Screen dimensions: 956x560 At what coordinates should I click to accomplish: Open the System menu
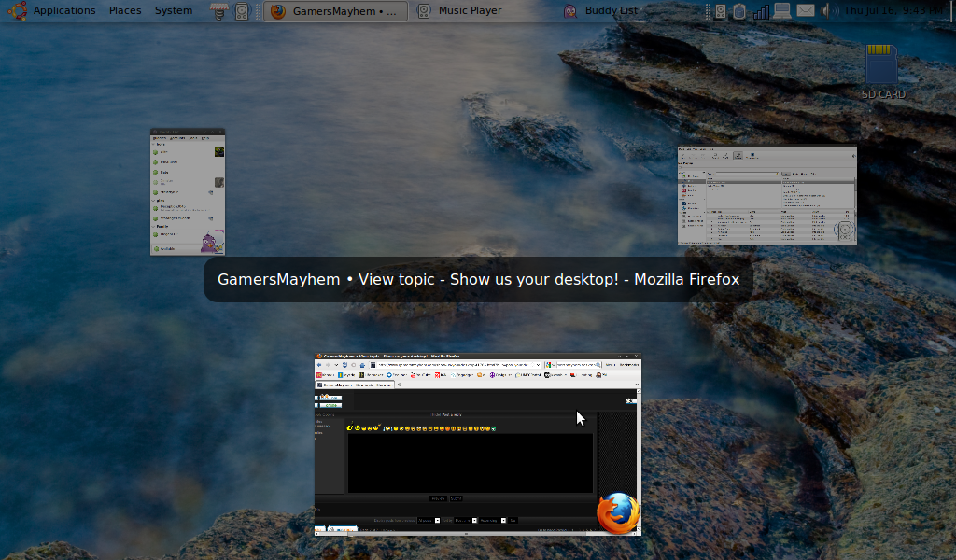[173, 10]
